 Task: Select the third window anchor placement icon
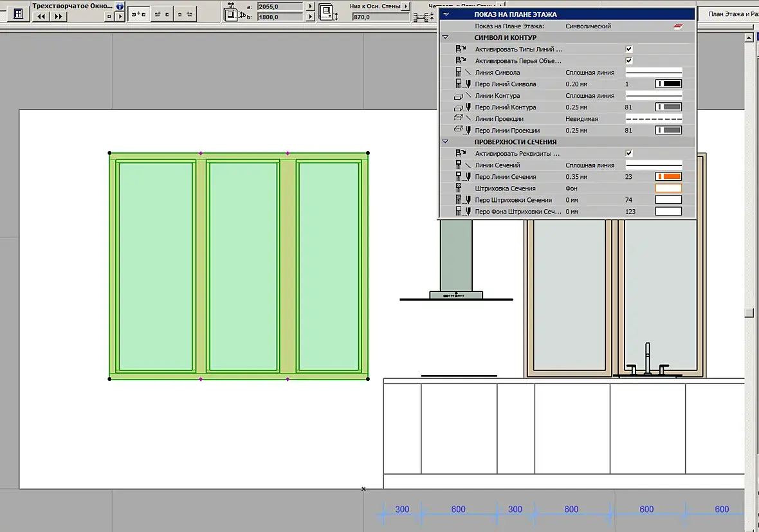click(185, 14)
